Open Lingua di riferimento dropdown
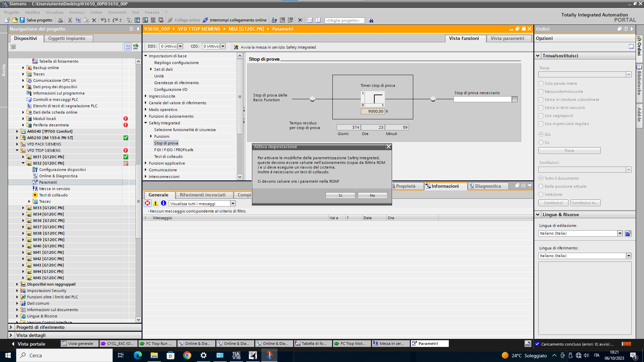This screenshot has height=362, width=644. (x=629, y=256)
